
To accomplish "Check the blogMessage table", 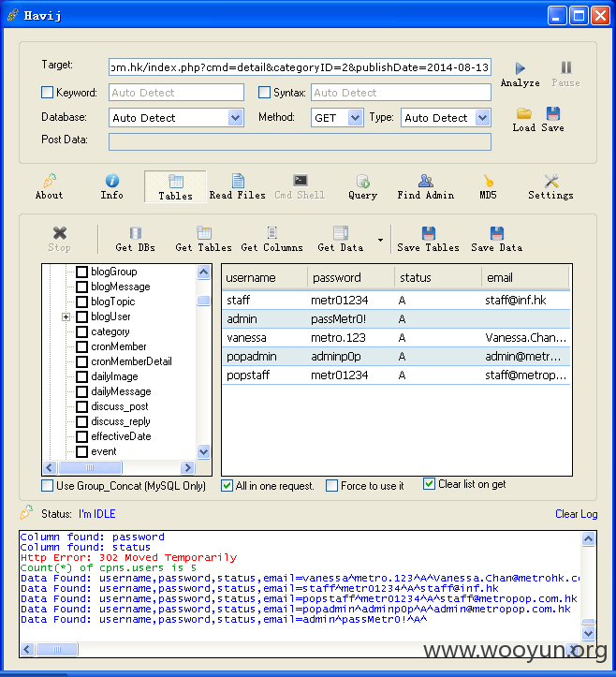I will tap(81, 287).
